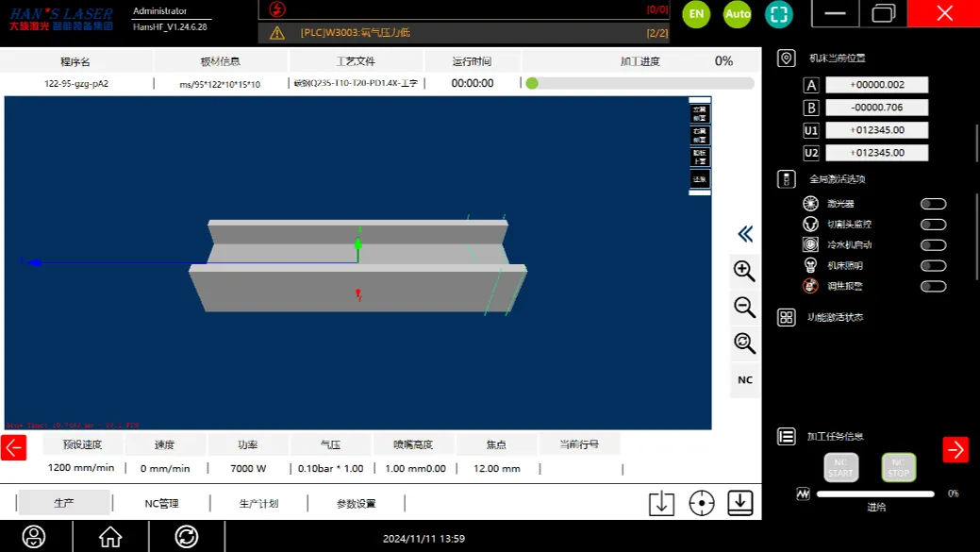The width and height of the screenshot is (980, 552).
Task: Click the 功能激活状态 grid icon
Action: 787,318
